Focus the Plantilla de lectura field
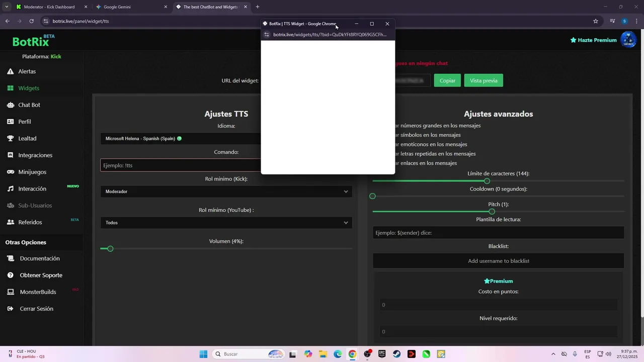 pyautogui.click(x=498, y=232)
